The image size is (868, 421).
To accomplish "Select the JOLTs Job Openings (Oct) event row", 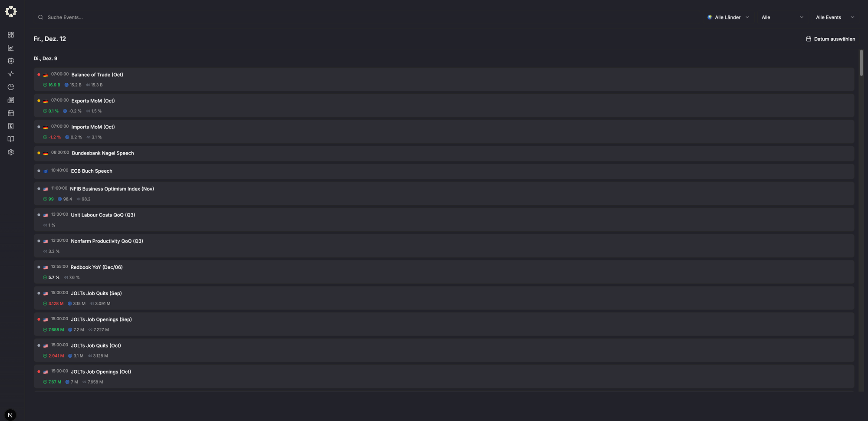I will 101,372.
